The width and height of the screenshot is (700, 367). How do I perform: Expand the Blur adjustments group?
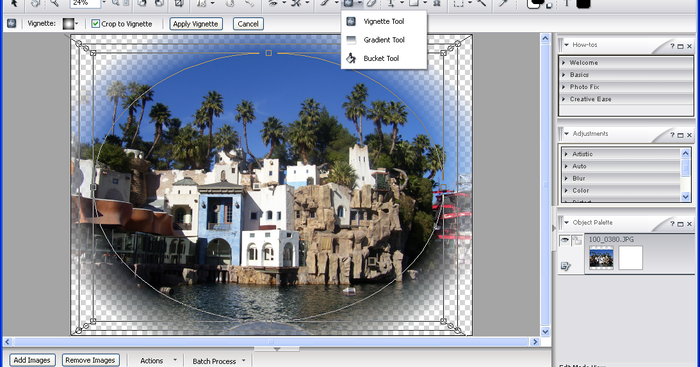point(621,178)
